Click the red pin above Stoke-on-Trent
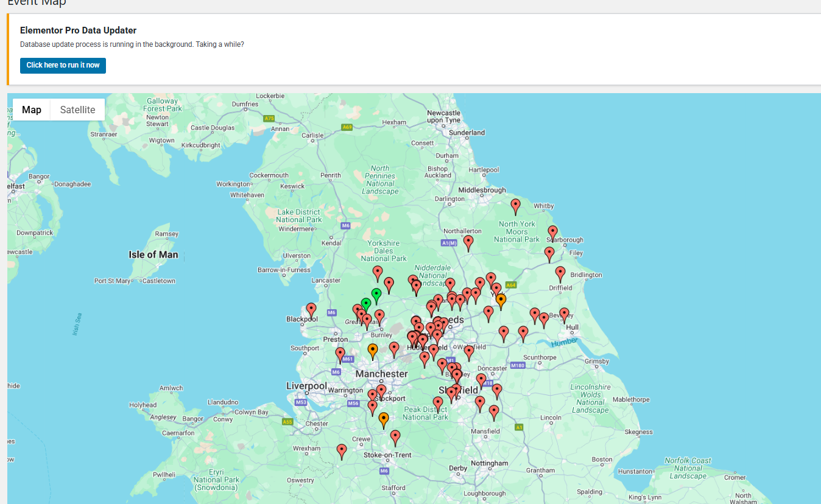Screen dimensions: 821x504 pyautogui.click(x=395, y=438)
